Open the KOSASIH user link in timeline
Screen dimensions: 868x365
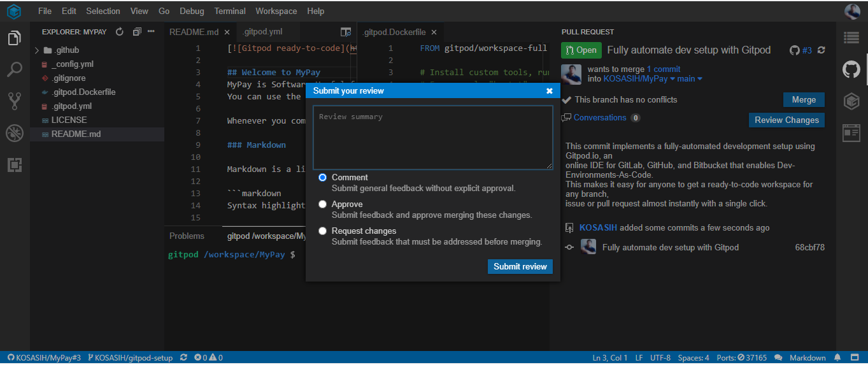pyautogui.click(x=598, y=228)
